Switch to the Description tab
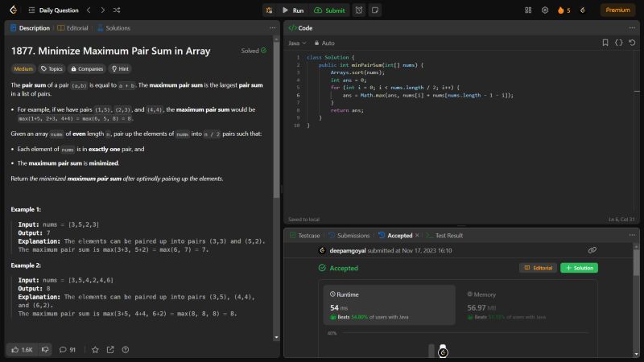 click(30, 28)
